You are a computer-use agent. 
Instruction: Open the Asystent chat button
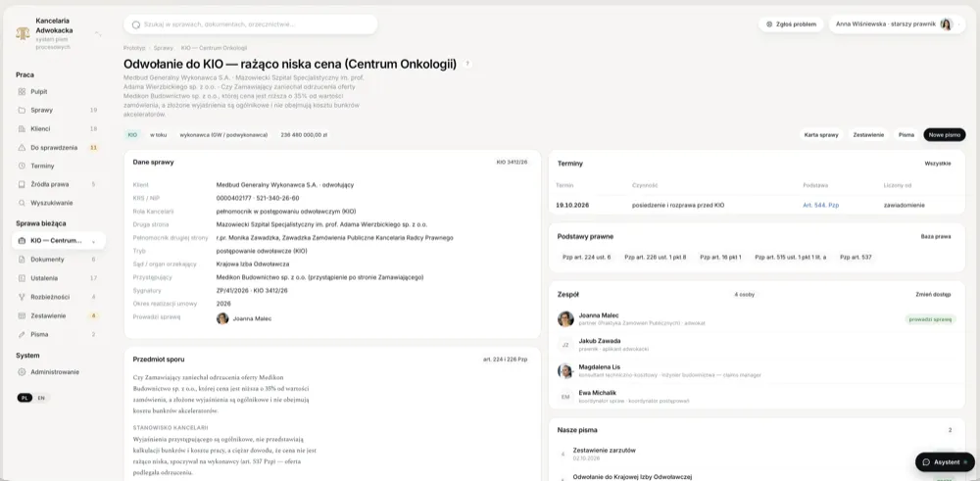(945, 462)
